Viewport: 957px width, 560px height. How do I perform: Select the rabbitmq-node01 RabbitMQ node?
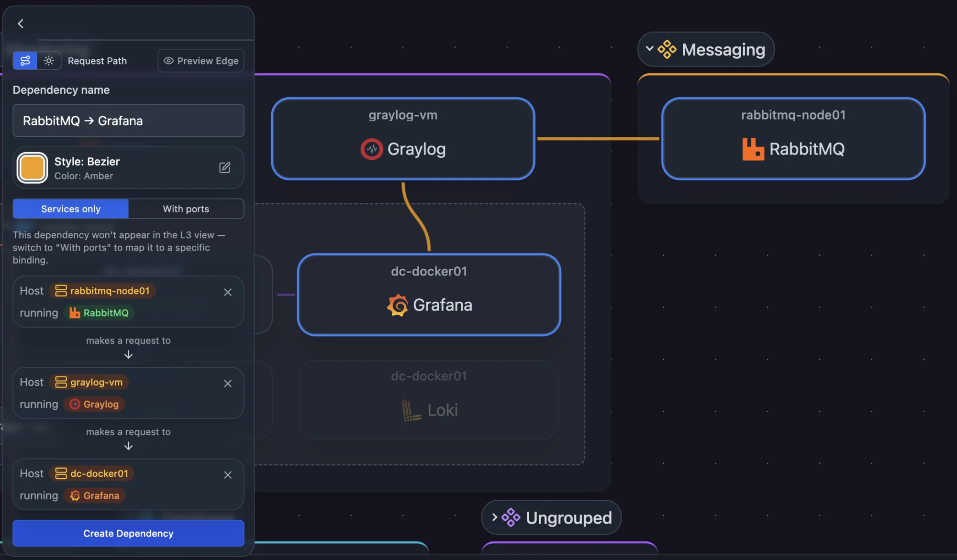click(793, 139)
